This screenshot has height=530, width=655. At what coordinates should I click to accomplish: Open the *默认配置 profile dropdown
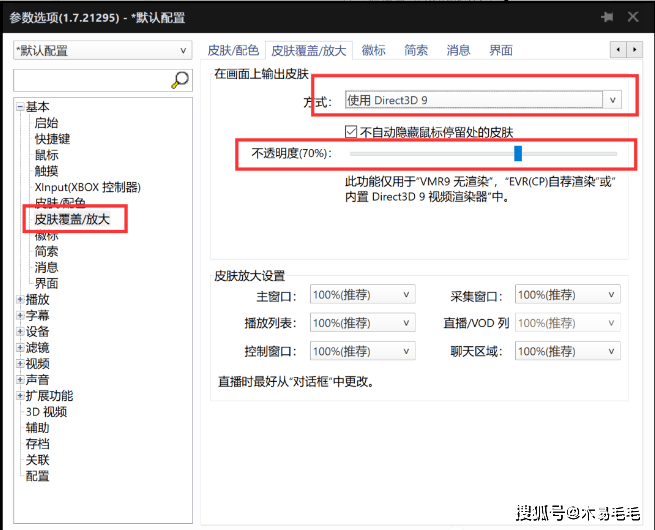tap(103, 51)
